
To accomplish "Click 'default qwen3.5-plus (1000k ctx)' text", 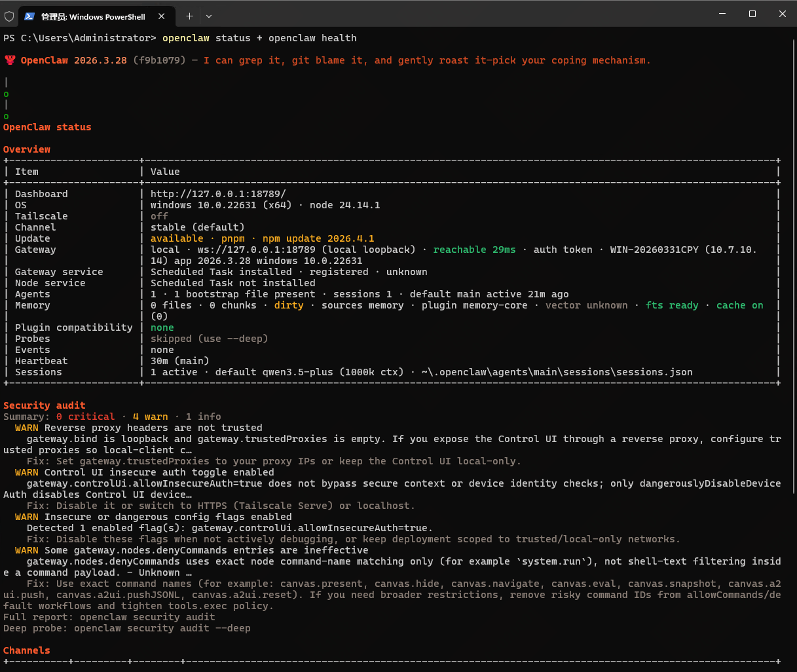I will tap(310, 372).
